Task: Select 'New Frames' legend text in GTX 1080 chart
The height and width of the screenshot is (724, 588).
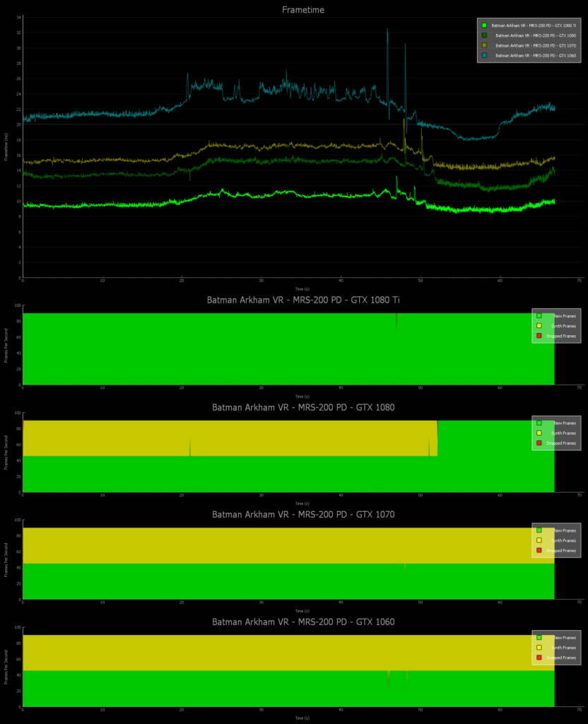Action: pyautogui.click(x=565, y=424)
